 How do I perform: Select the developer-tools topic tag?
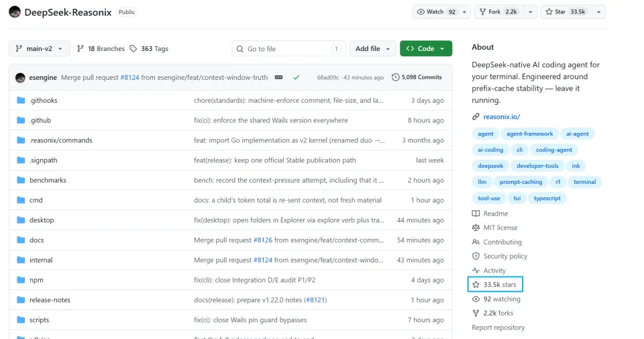pos(537,166)
